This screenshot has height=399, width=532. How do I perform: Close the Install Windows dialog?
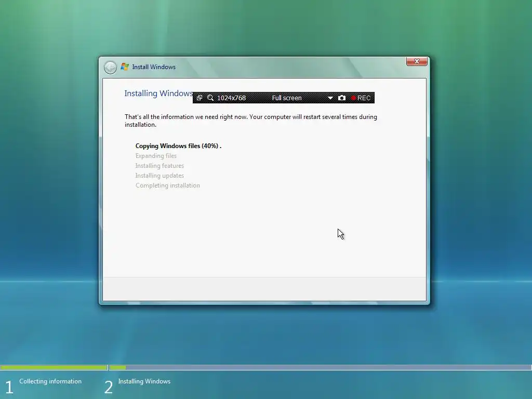coord(417,61)
